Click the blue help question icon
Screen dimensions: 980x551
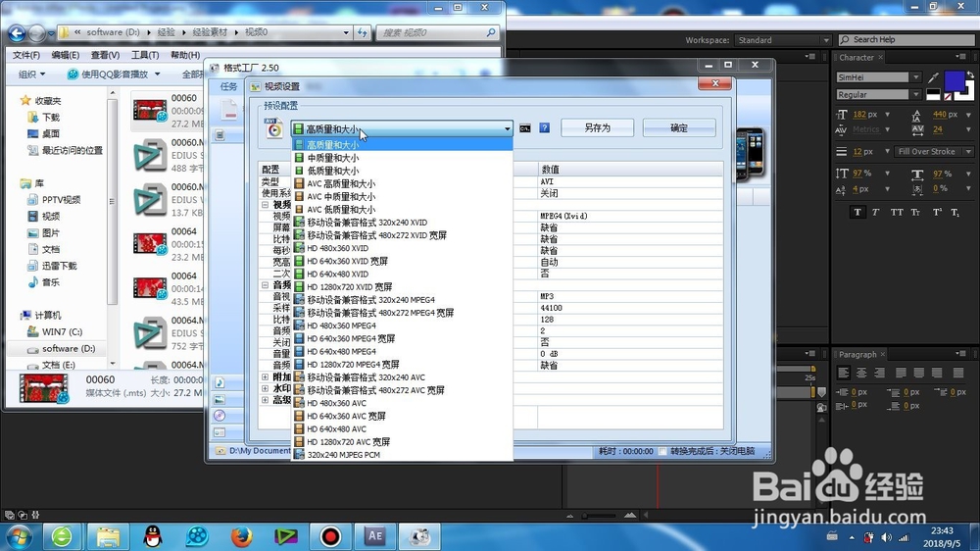(544, 127)
